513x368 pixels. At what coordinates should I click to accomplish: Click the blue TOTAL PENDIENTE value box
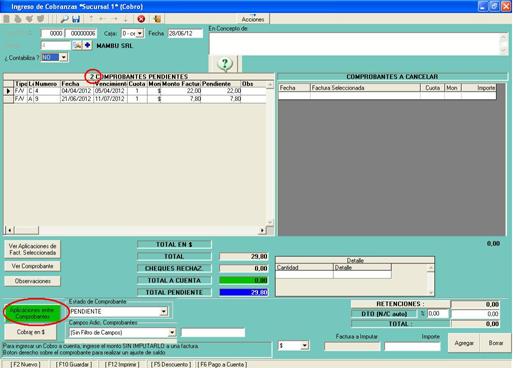244,292
